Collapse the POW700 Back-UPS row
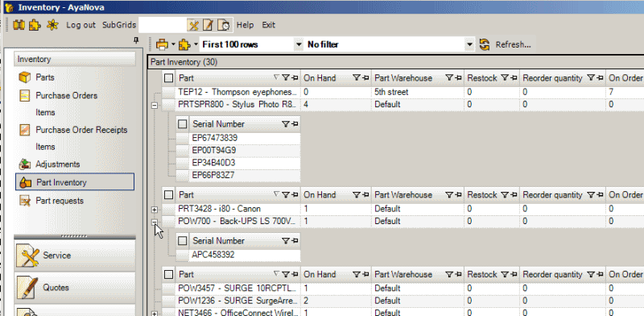The image size is (644, 316). click(155, 222)
